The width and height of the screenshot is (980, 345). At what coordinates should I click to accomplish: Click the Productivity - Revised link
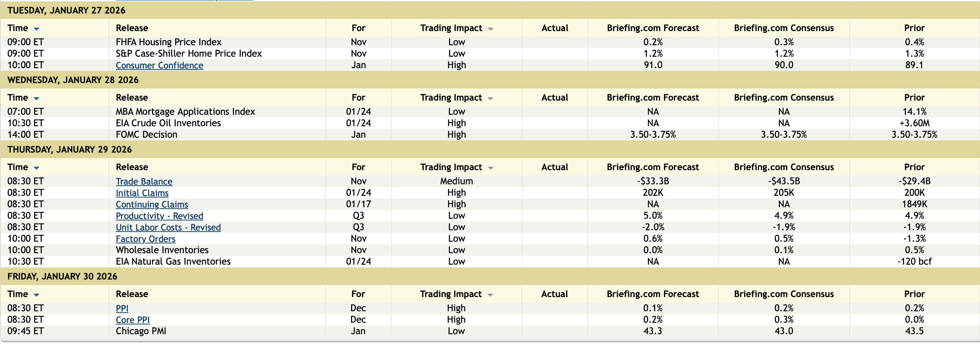click(x=160, y=216)
